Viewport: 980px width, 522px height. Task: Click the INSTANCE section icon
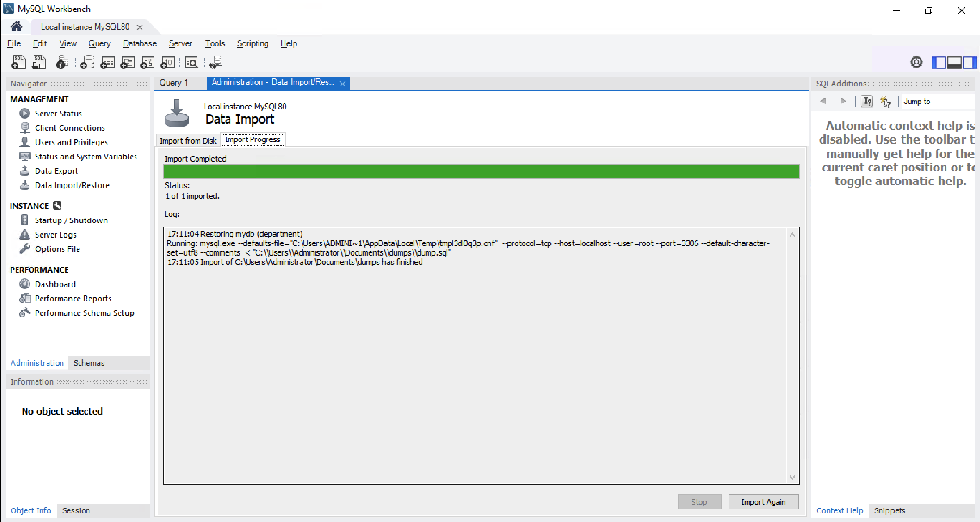(x=57, y=205)
